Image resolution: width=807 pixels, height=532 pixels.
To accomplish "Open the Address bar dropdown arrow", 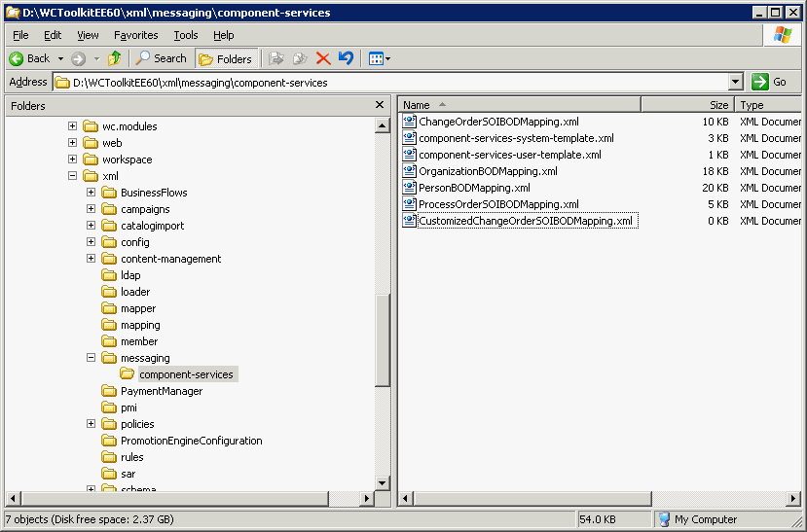I will click(x=736, y=82).
